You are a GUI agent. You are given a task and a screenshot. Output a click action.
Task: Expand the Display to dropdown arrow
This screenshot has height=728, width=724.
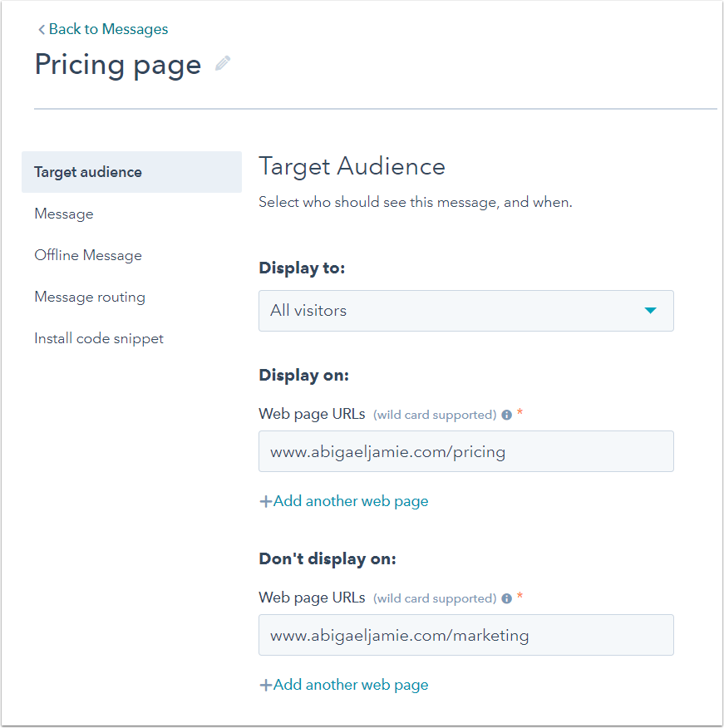click(x=650, y=311)
